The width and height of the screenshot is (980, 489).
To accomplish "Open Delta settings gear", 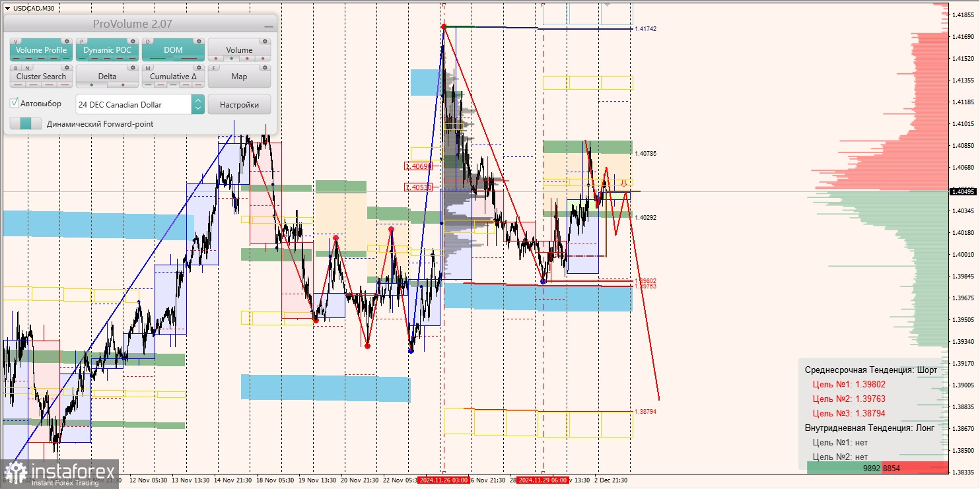I will pos(133,67).
